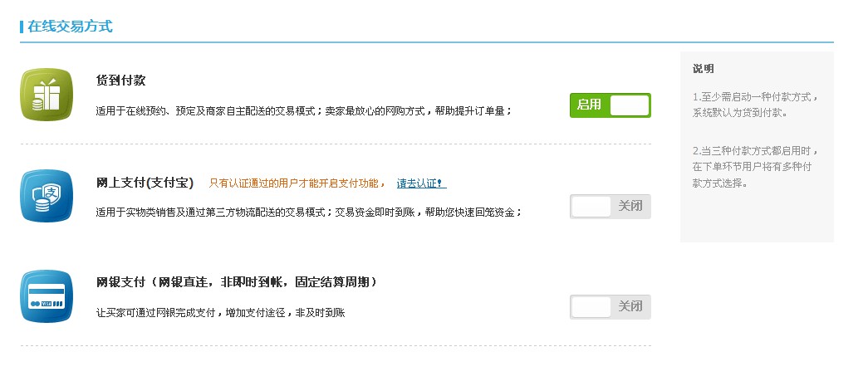The image size is (868, 381).
Task: Click the orange notice 只有认证通过的用户才能开启支付功能
Action: click(297, 183)
